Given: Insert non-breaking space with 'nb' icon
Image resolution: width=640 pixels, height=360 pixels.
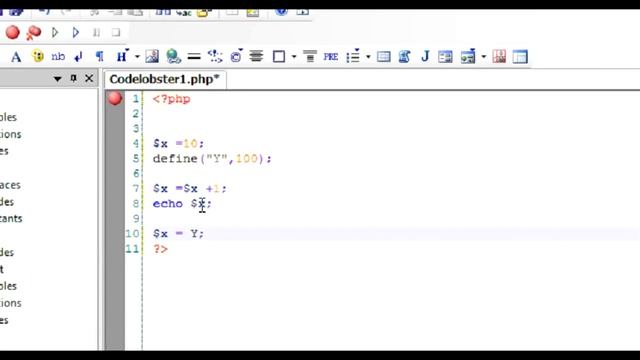Looking at the screenshot, I should click(x=58, y=56).
